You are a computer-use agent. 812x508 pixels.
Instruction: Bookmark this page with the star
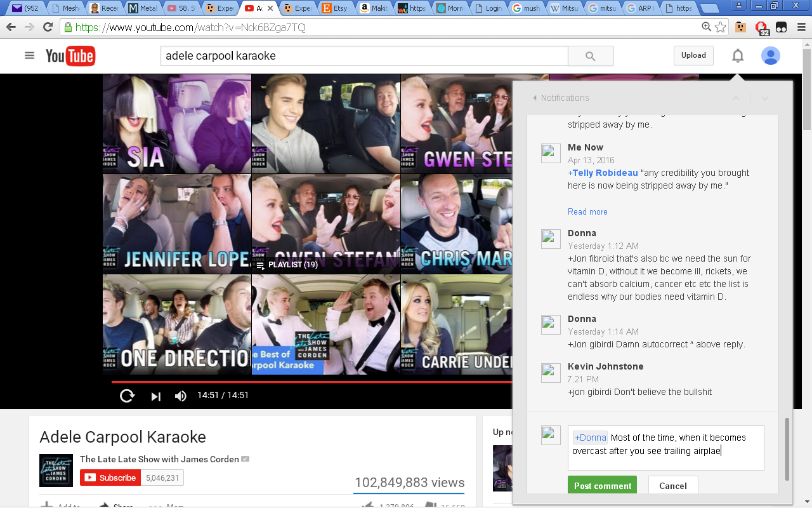pyautogui.click(x=721, y=27)
